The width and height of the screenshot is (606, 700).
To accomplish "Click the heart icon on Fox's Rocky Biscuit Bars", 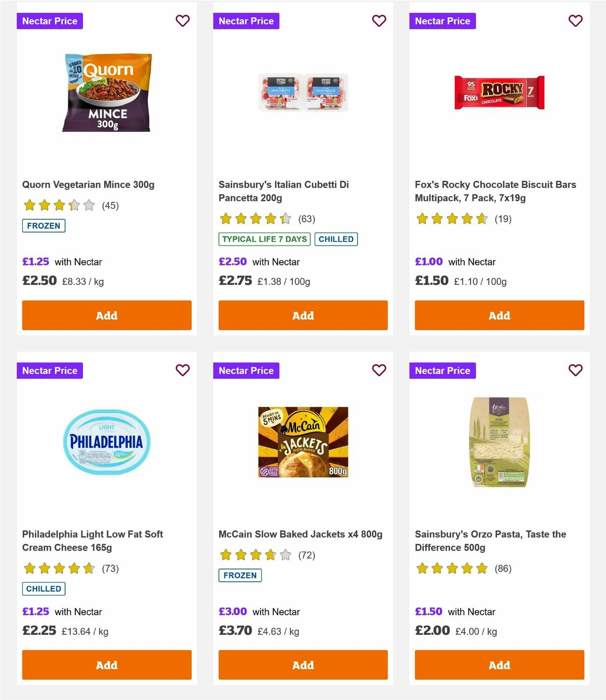I will click(x=575, y=21).
